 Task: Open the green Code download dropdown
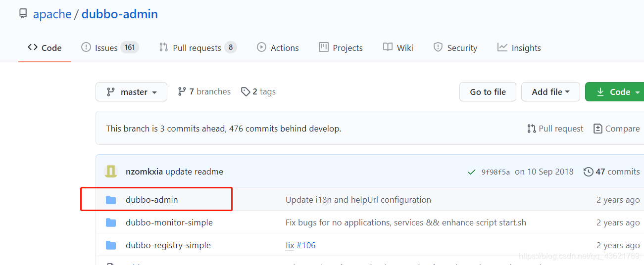pos(614,92)
